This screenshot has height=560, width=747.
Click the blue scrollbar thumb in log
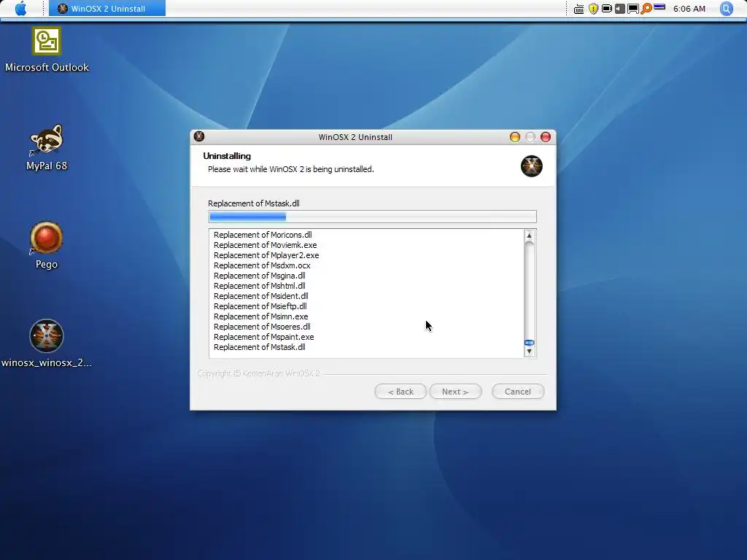pyautogui.click(x=530, y=343)
